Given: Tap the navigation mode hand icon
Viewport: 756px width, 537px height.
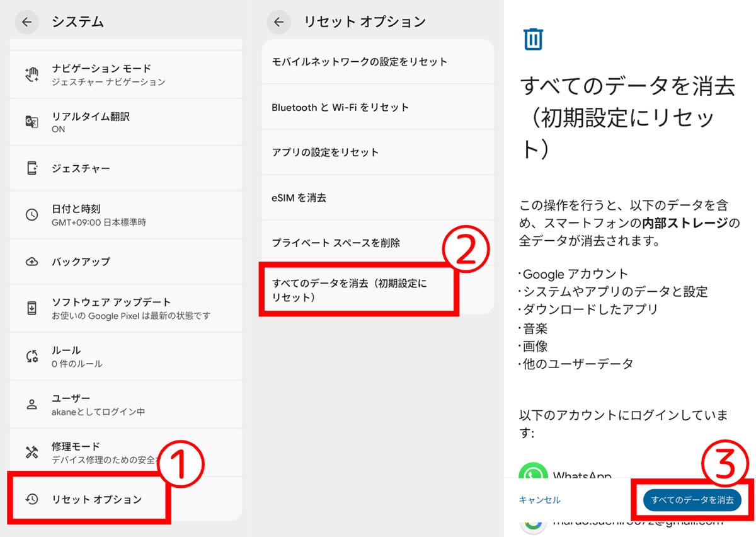Looking at the screenshot, I should pos(31,74).
